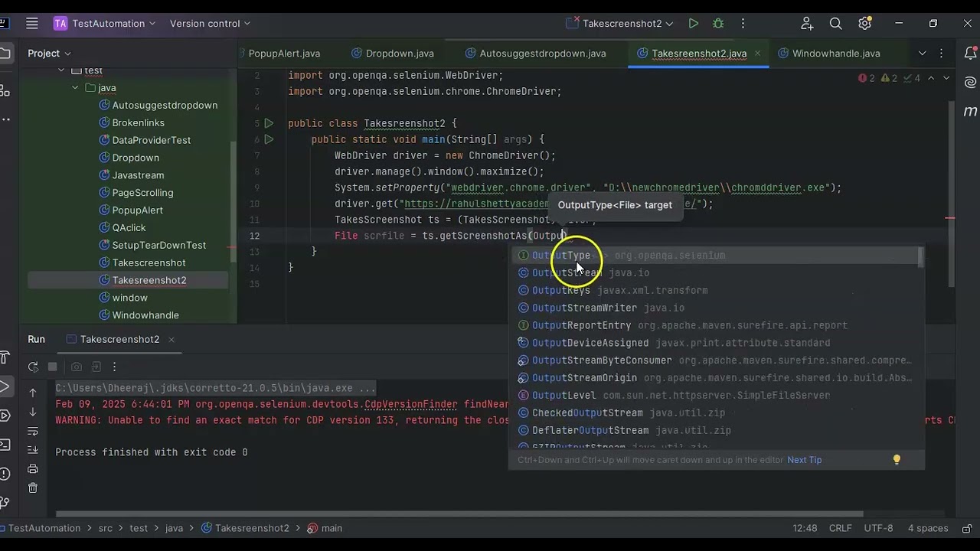Click the lightbulb in completion popup footer

pos(897,460)
